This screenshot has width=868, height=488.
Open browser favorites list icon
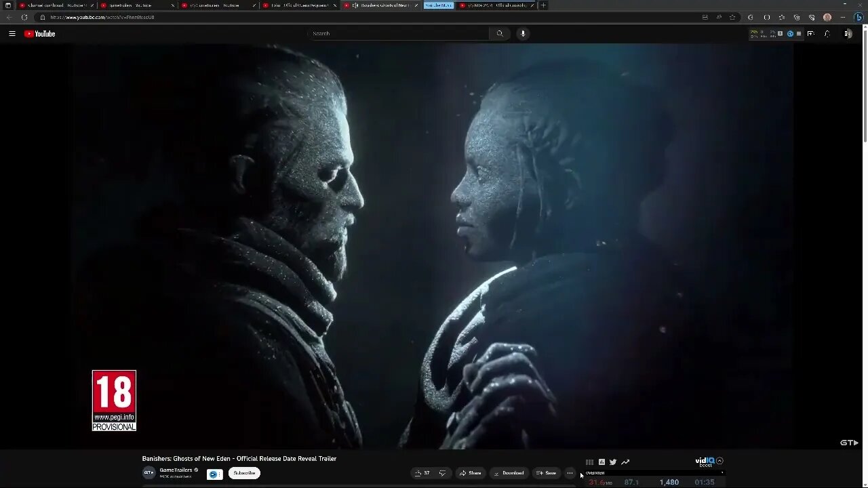pos(782,17)
